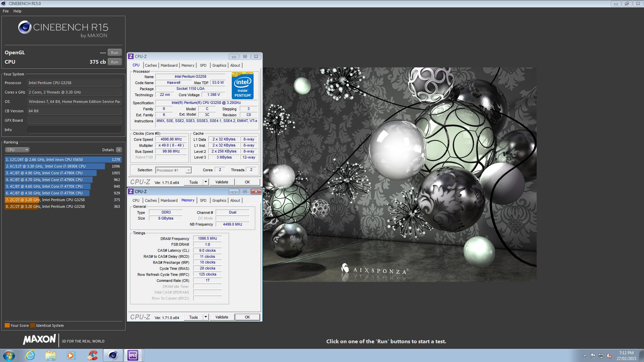This screenshot has width=644, height=362.
Task: Click the MAXON logo at bottom
Action: [39, 340]
